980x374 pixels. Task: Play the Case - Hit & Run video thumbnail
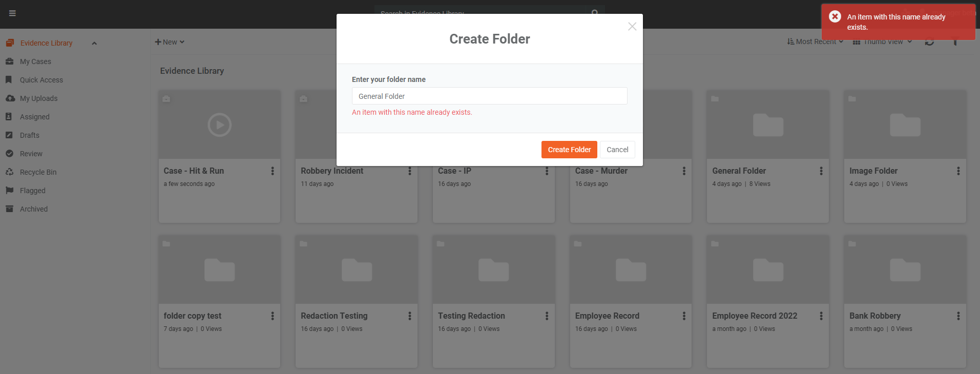pyautogui.click(x=219, y=125)
